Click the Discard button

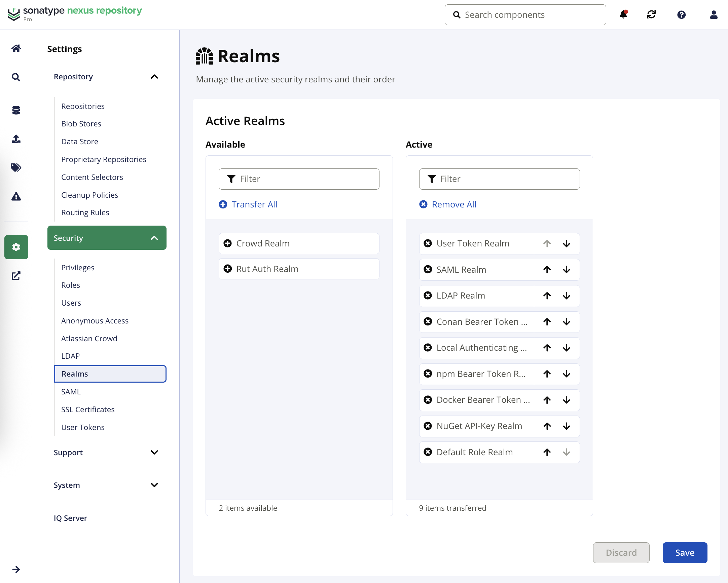click(x=621, y=553)
